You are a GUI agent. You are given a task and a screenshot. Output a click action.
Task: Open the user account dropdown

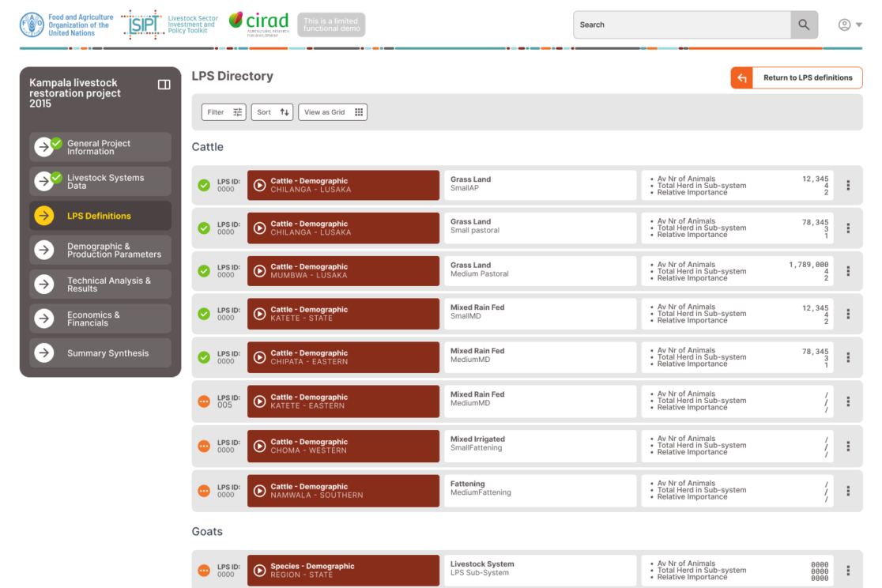850,24
